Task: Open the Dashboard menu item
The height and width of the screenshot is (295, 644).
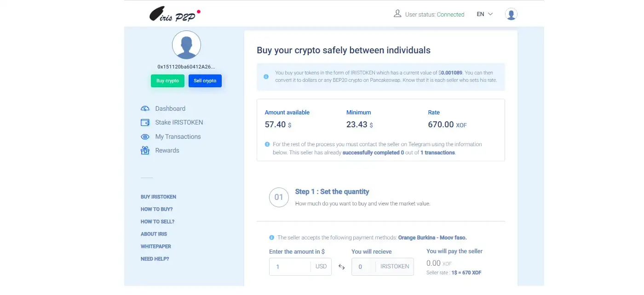Action: [170, 108]
